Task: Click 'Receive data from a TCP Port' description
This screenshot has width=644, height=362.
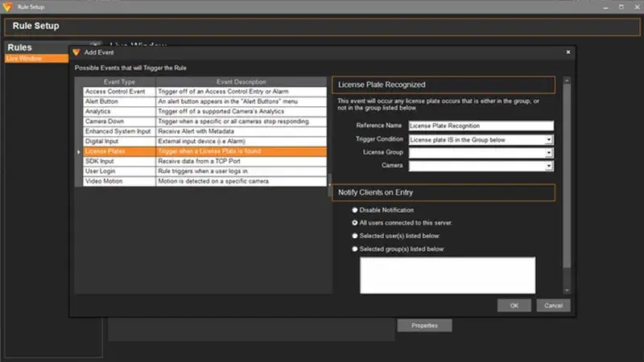Action: click(241, 162)
